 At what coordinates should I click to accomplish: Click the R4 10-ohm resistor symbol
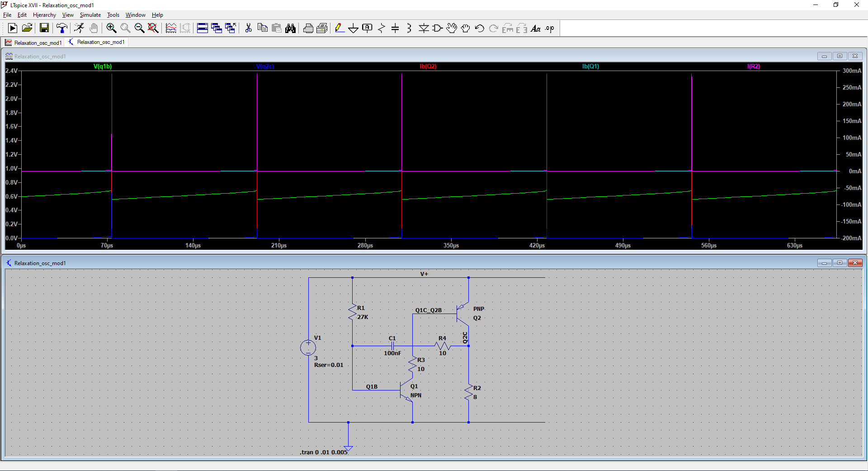click(443, 346)
